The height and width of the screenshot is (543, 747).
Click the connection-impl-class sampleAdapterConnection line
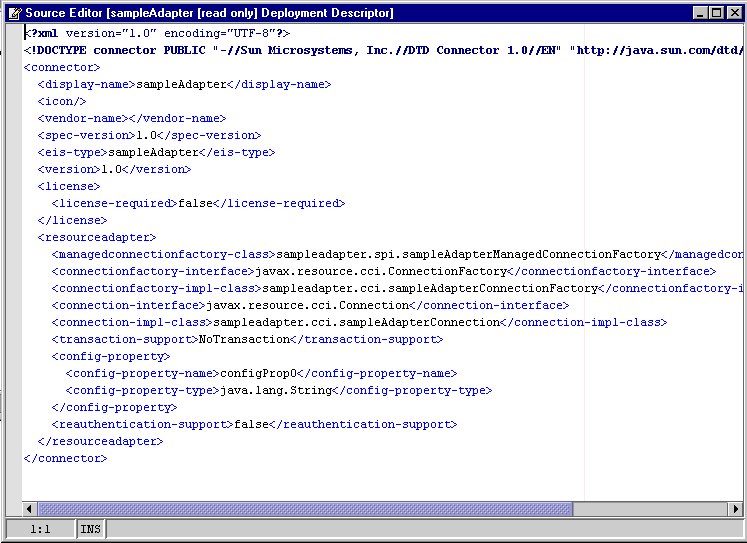click(359, 322)
